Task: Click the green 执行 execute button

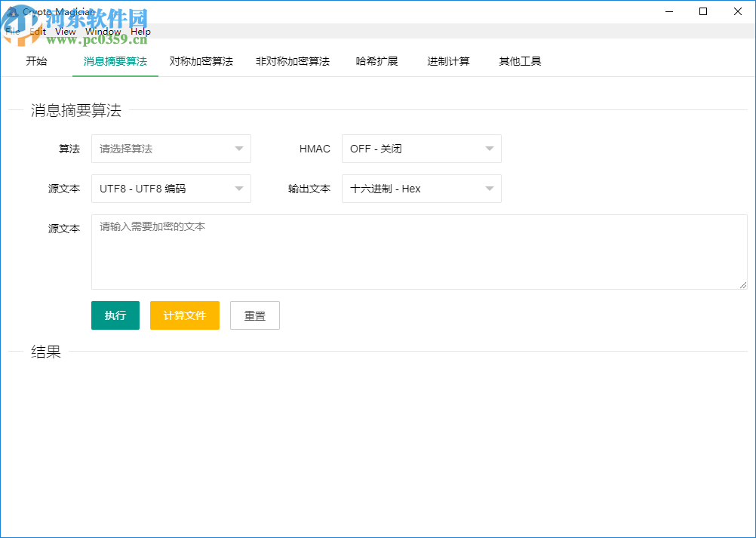Action: 115,315
